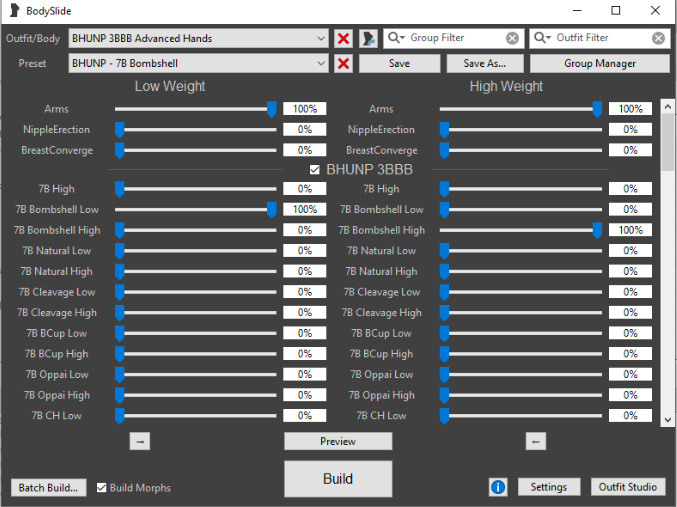Screen dimensions: 677x507
Task: Open the blue info about icon
Action: (498, 487)
